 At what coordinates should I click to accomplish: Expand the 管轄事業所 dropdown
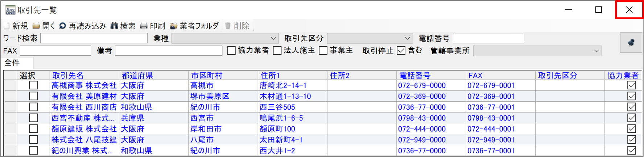pos(596,51)
